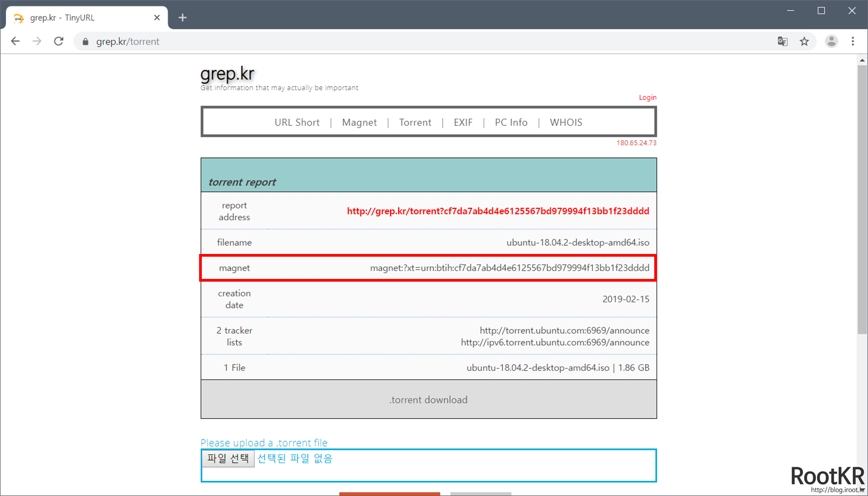The width and height of the screenshot is (868, 496).
Task: Click the ipv6.torrent.ubuntu.com tracker URL
Action: 555,342
